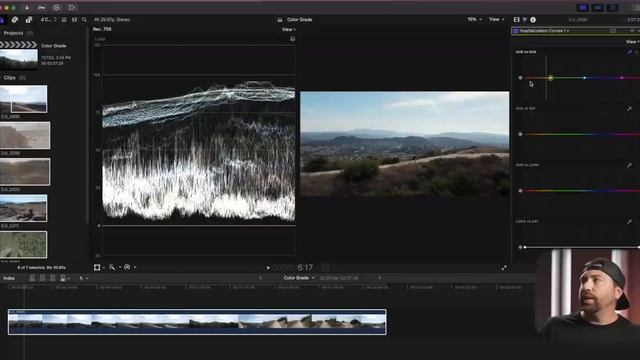Open the photos and audio sidebar

15,20
